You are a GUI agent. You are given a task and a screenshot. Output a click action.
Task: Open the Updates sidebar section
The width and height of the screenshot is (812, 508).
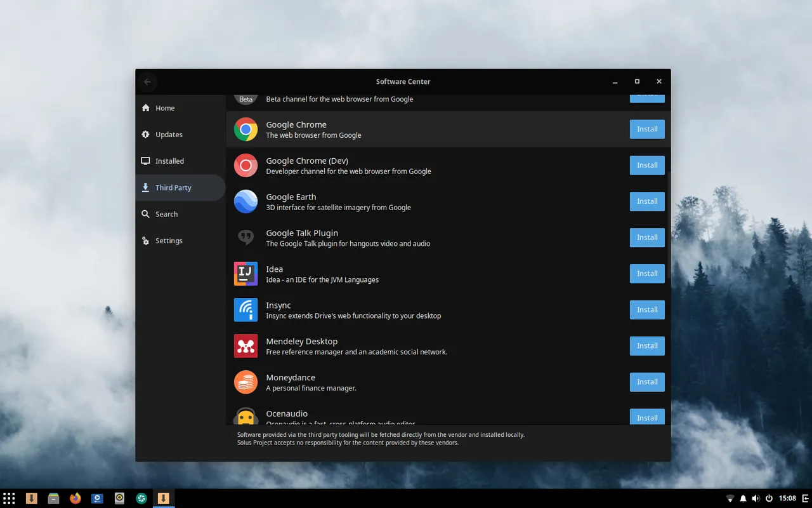pyautogui.click(x=180, y=135)
